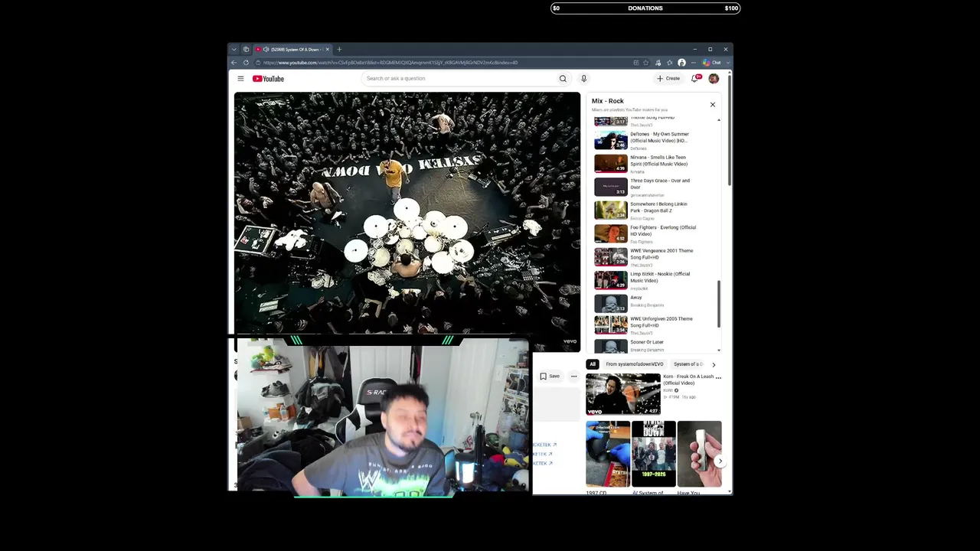Viewport: 980px width, 551px height.
Task: Save the video with the Save button
Action: (x=550, y=377)
